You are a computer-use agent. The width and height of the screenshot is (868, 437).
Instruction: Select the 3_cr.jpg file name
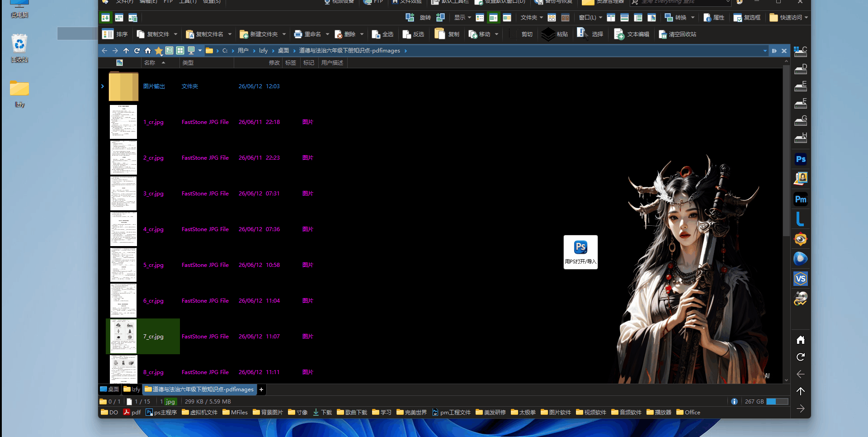click(154, 194)
